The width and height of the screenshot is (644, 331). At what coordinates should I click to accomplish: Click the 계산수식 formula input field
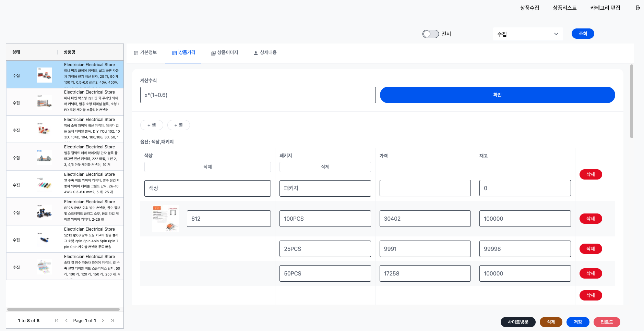[258, 95]
